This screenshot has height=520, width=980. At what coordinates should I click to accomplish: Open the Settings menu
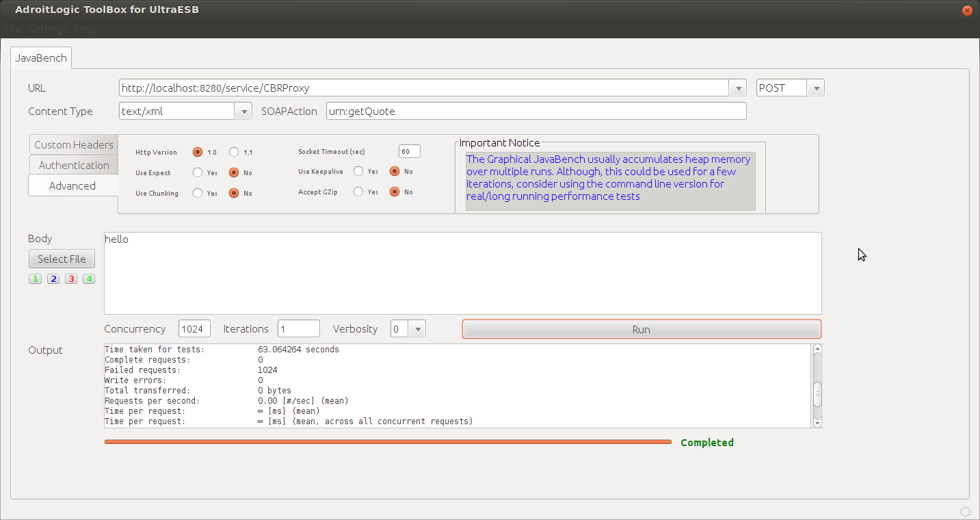[48, 29]
